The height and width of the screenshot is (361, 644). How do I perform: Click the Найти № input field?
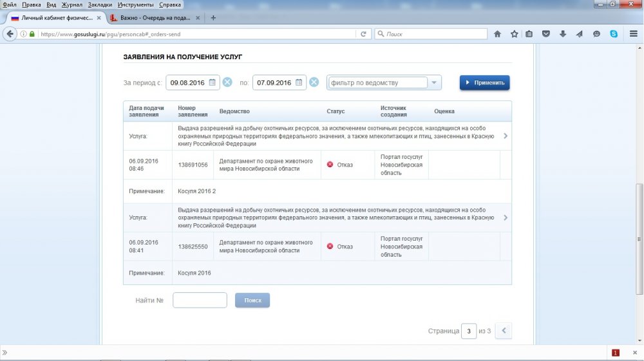click(200, 301)
